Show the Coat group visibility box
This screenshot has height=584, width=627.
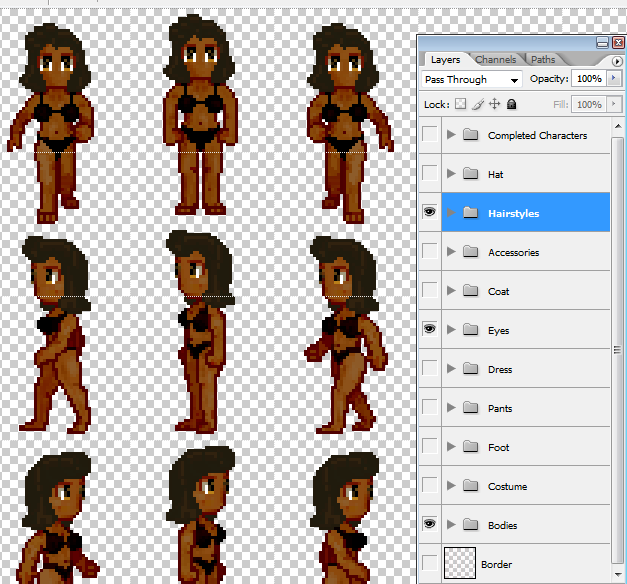pyautogui.click(x=430, y=290)
